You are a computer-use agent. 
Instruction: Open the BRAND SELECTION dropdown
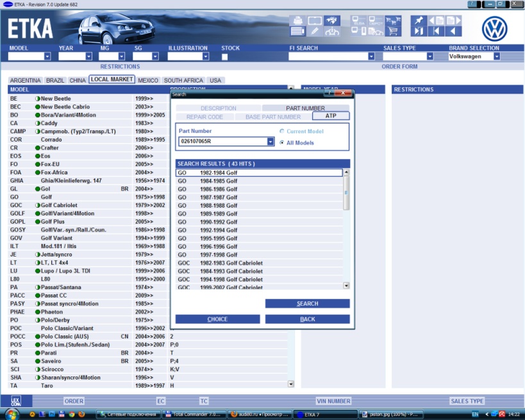click(x=497, y=56)
